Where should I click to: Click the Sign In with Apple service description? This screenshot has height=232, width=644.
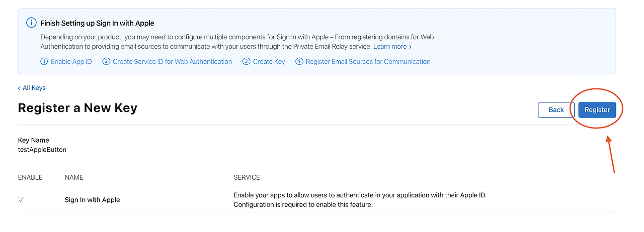click(x=360, y=200)
